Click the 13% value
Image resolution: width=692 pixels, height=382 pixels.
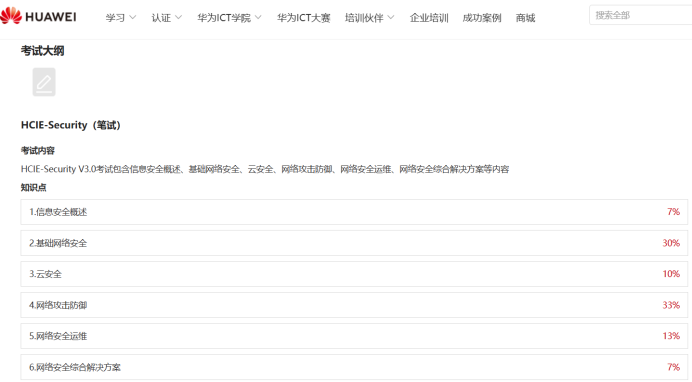click(x=671, y=336)
